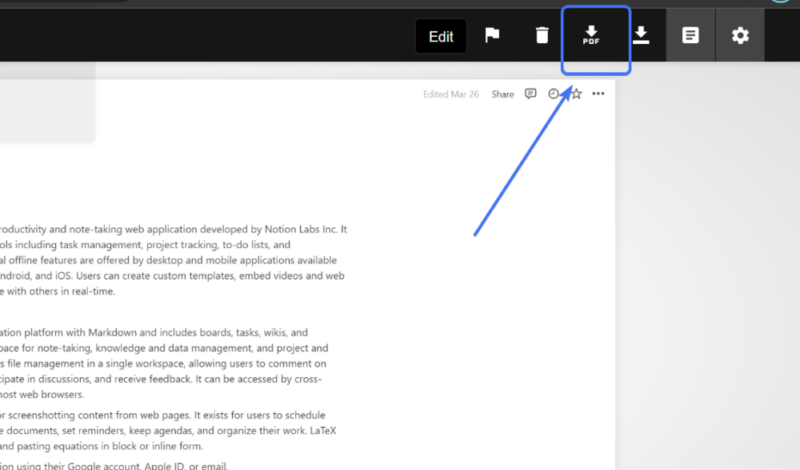Click the Edit button in the toolbar

click(441, 36)
